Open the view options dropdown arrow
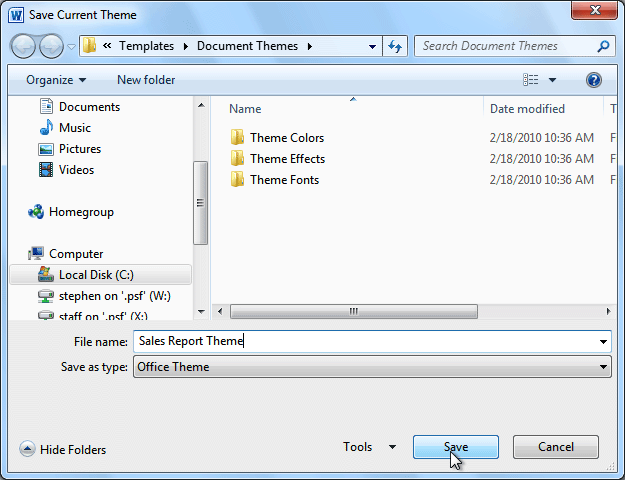The image size is (625, 480). coord(552,80)
